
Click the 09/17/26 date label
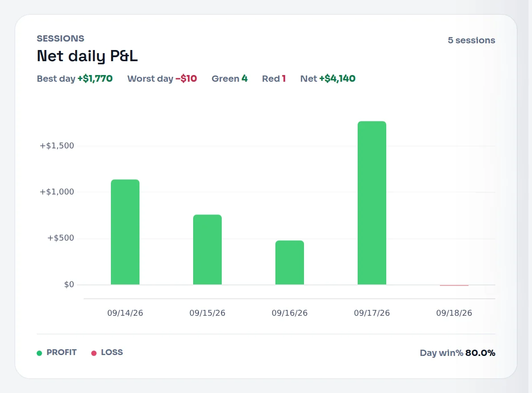[x=372, y=313]
